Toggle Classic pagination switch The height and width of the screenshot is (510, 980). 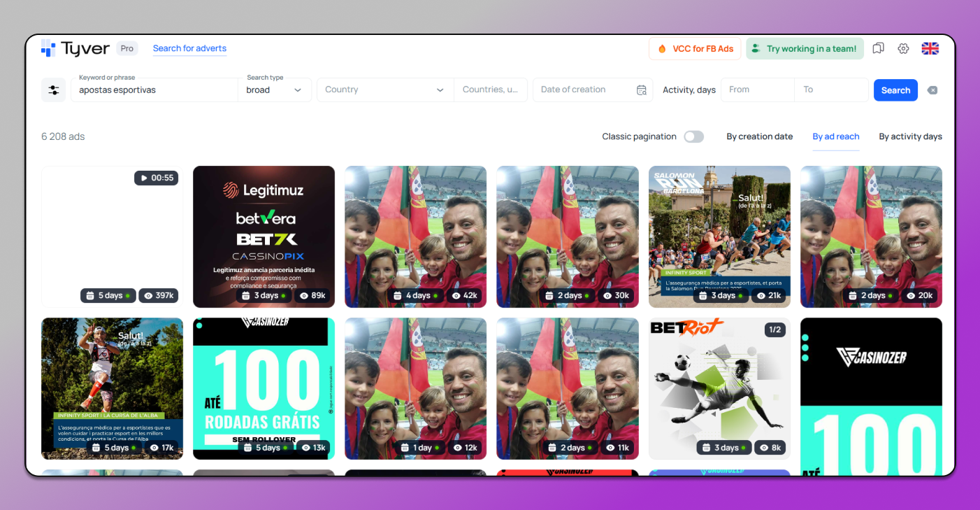[693, 136]
